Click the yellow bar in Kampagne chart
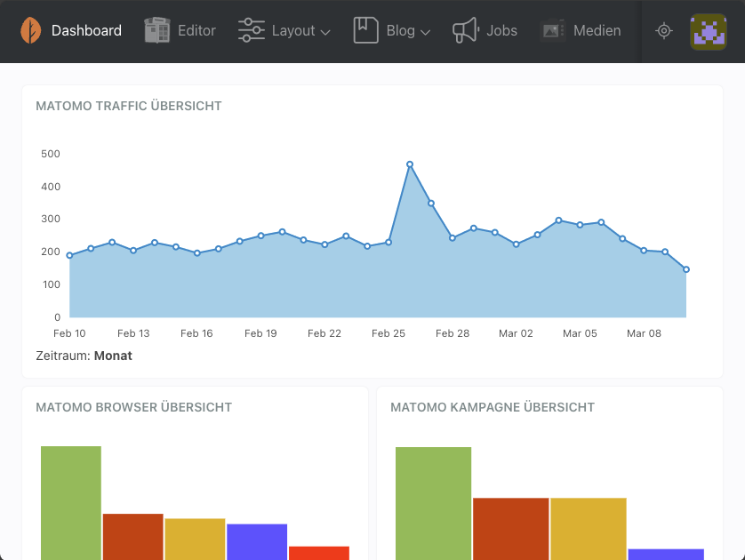The image size is (745, 560). 589,529
